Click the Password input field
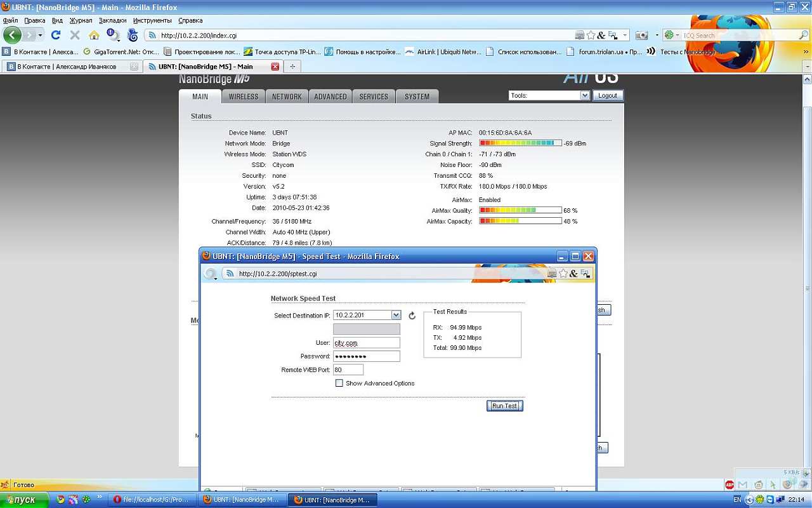The image size is (812, 508). point(367,356)
